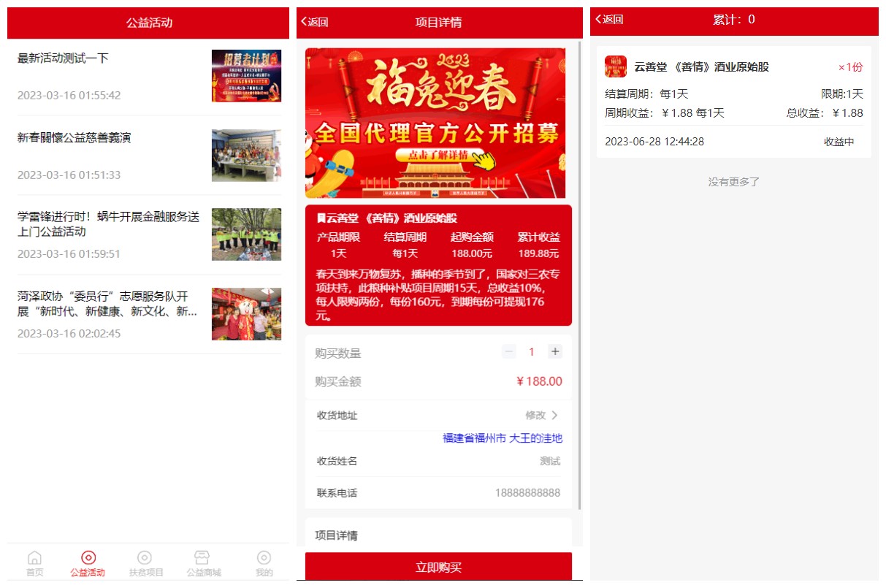Open the 新春關懷公益慈善義演 article thumbnail
886x588 pixels.
246,156
